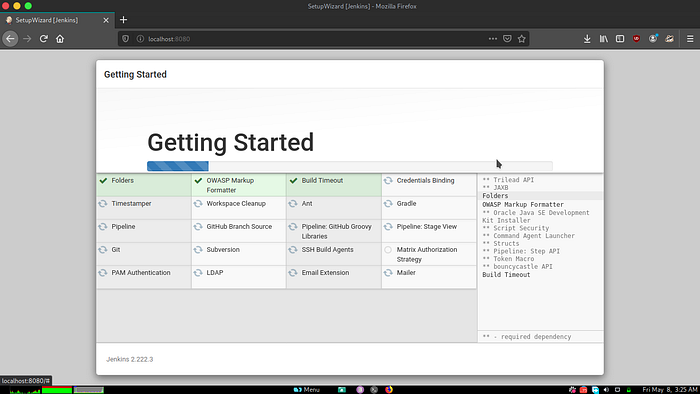Click the Folders entry in install log
Screen dimensions: 700x394
[495, 196]
